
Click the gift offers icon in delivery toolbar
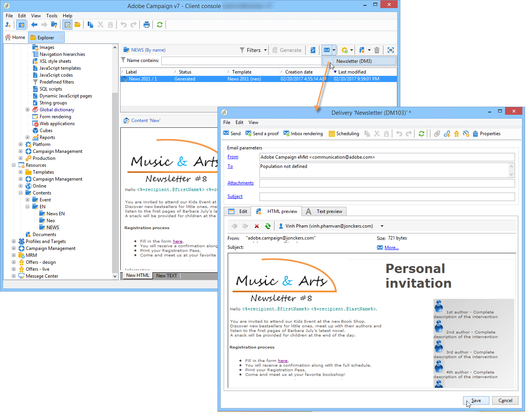457,134
